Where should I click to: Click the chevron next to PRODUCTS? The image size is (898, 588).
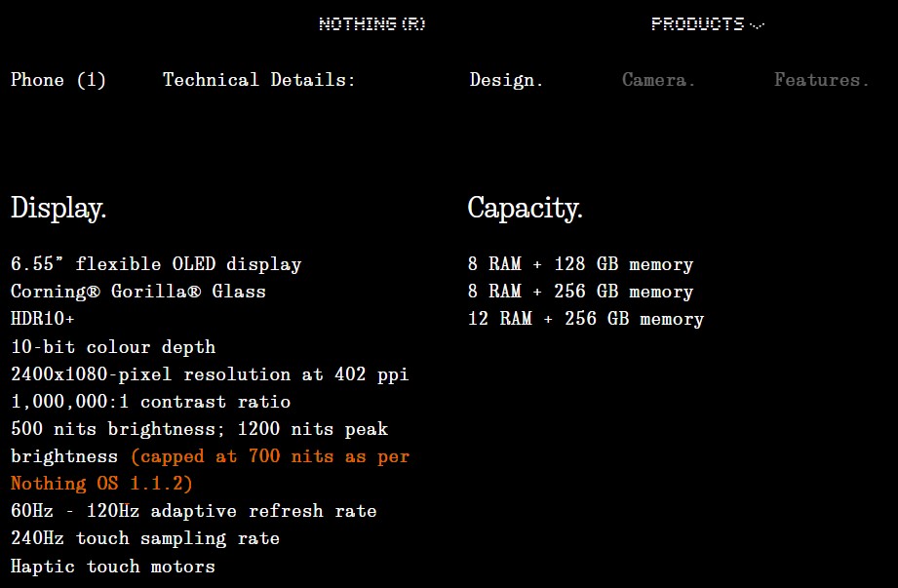(758, 25)
